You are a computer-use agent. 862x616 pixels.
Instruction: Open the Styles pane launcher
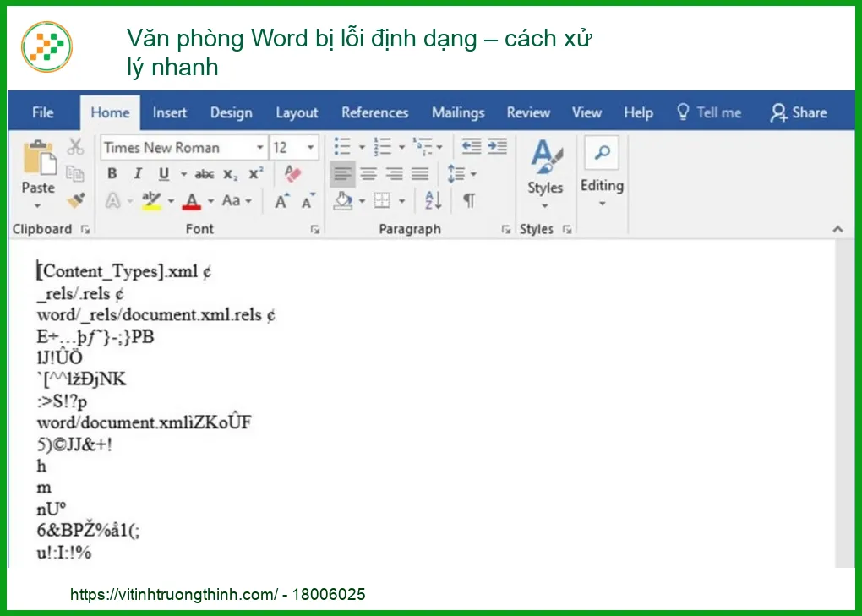(x=567, y=230)
